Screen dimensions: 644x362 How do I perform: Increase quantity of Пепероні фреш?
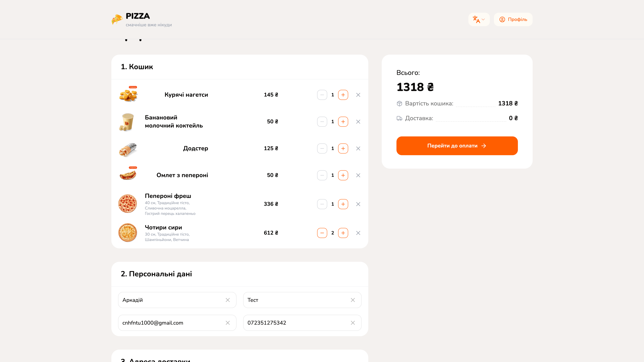pos(343,204)
